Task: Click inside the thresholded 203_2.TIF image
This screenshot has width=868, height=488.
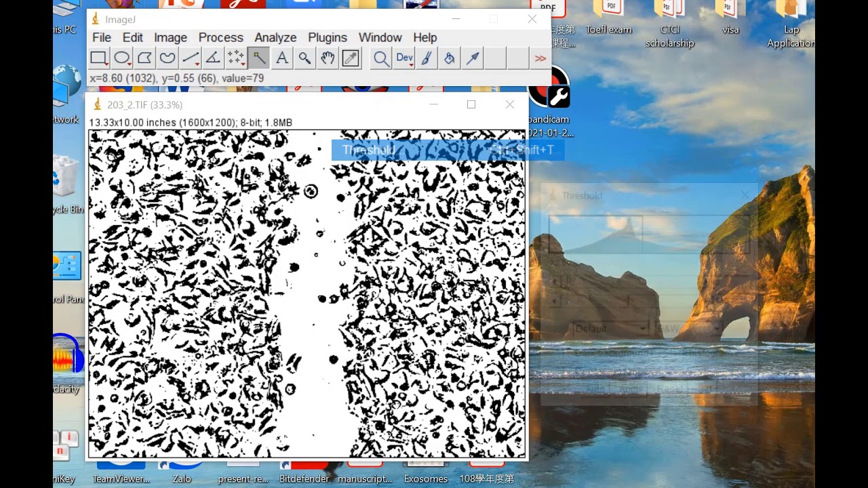Action: pyautogui.click(x=307, y=293)
